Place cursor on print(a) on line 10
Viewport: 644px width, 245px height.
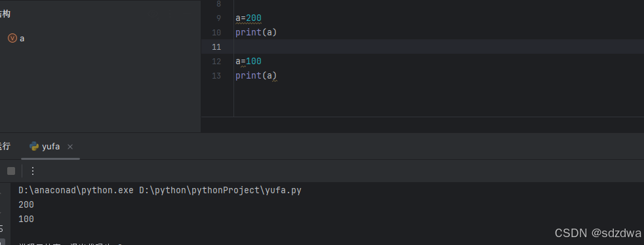click(x=256, y=32)
